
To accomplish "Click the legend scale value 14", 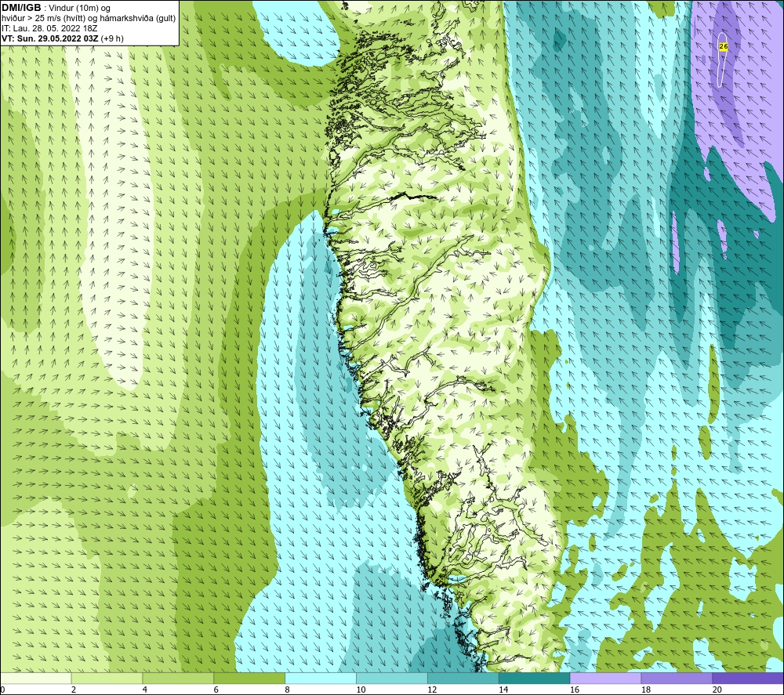I will (503, 690).
